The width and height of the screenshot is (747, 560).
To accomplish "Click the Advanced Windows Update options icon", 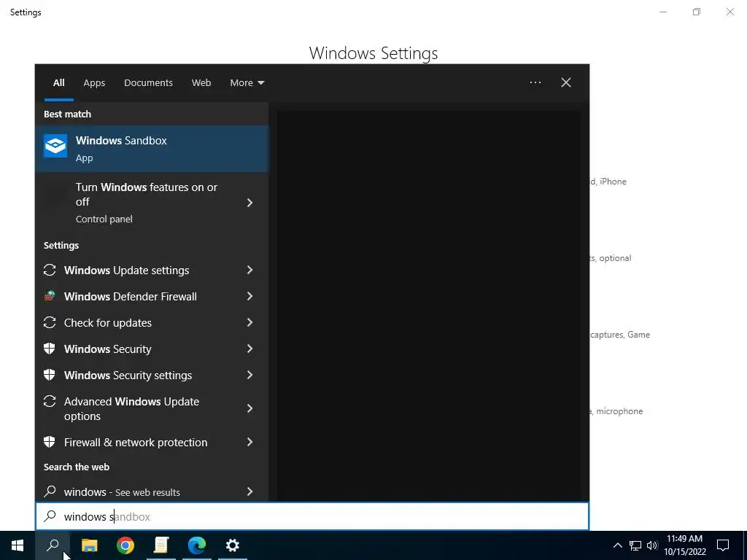I will pos(50,402).
